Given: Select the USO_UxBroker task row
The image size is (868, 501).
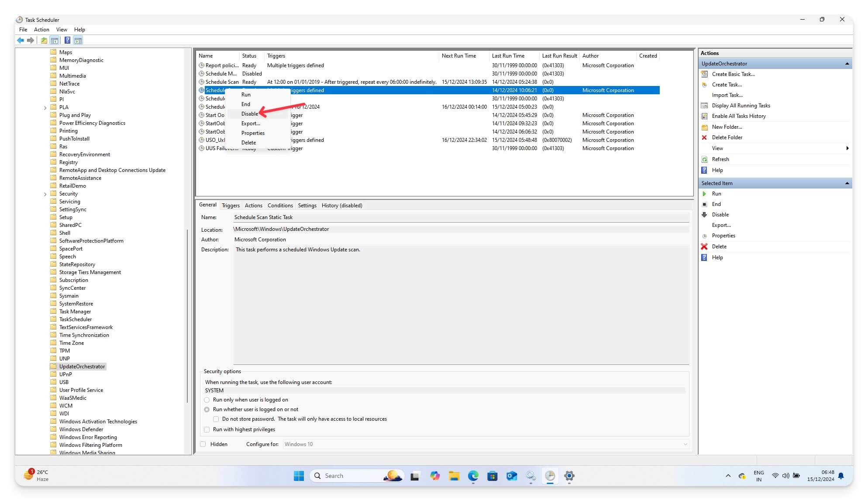Looking at the screenshot, I should (x=215, y=140).
